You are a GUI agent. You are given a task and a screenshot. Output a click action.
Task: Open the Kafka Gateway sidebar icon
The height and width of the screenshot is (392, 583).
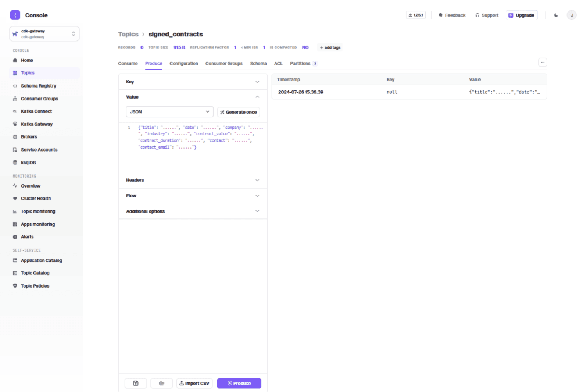(15, 124)
